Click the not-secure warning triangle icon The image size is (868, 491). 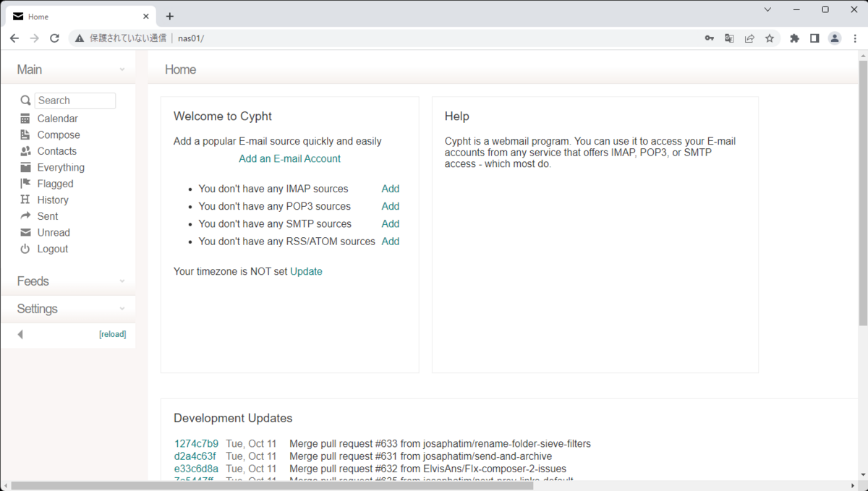[80, 38]
